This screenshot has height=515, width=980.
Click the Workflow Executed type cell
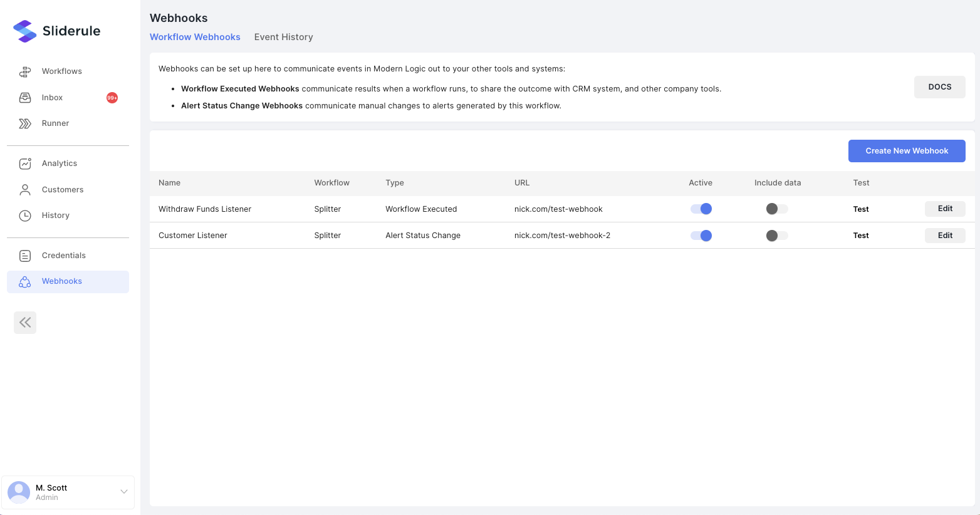tap(421, 209)
